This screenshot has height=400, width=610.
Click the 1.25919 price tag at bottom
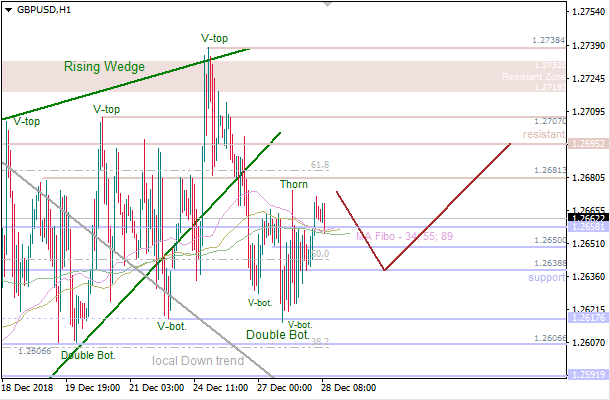point(586,375)
